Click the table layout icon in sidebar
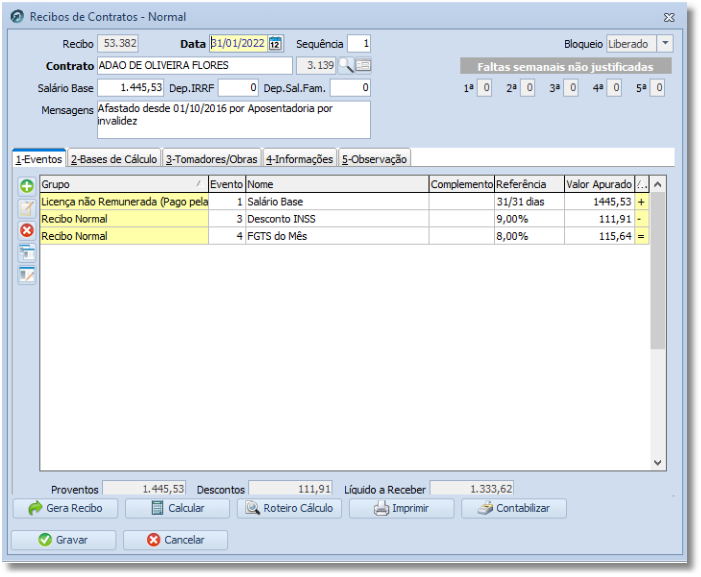The height and width of the screenshot is (577, 701). coord(27,253)
